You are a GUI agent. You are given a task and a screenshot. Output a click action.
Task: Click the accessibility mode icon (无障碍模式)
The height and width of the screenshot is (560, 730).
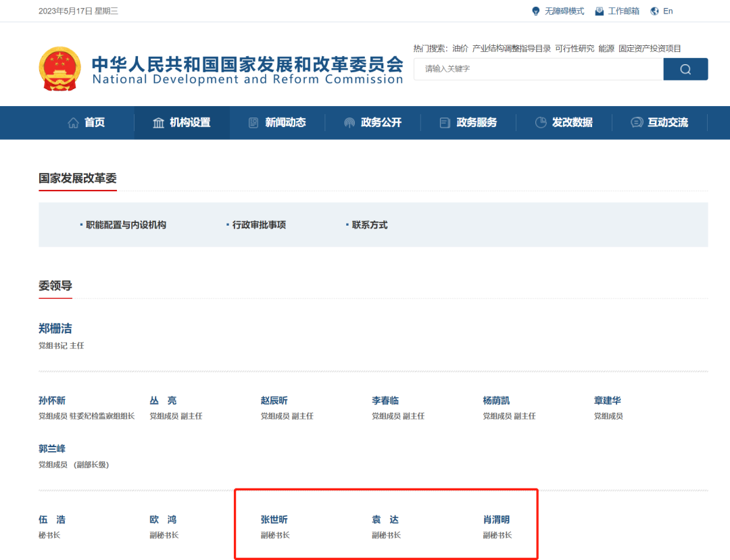[x=536, y=11]
